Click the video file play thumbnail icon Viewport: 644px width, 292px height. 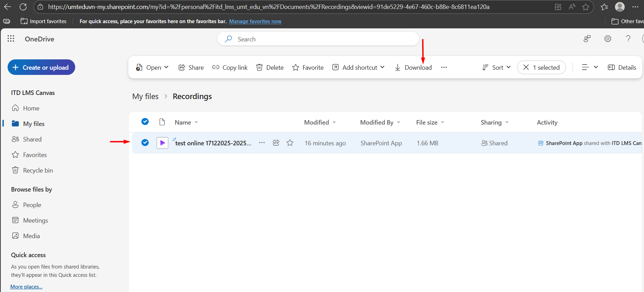coord(162,143)
